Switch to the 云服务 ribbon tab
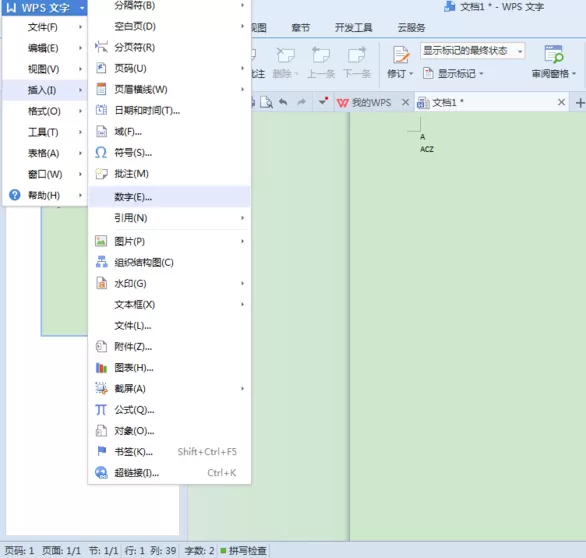This screenshot has height=558, width=586. (x=411, y=28)
